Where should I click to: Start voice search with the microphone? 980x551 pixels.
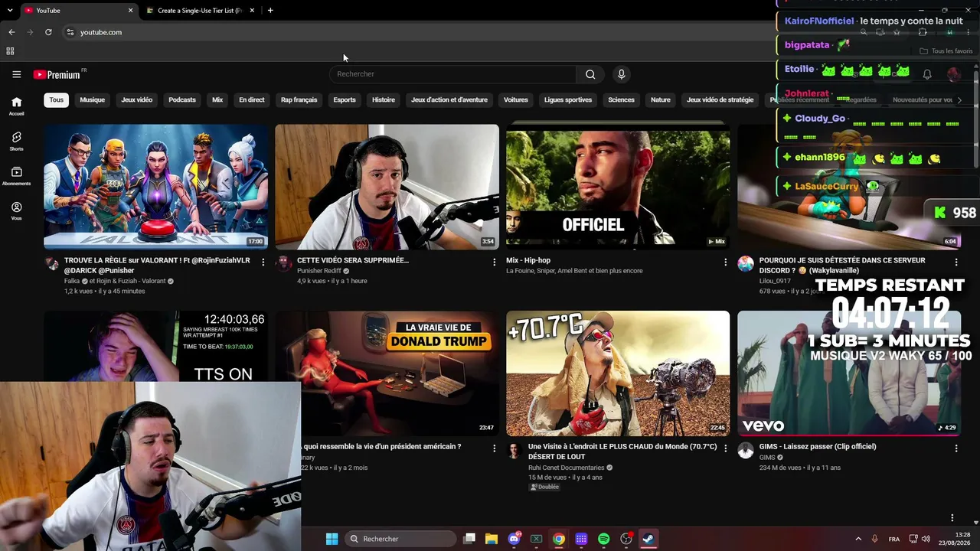[621, 74]
